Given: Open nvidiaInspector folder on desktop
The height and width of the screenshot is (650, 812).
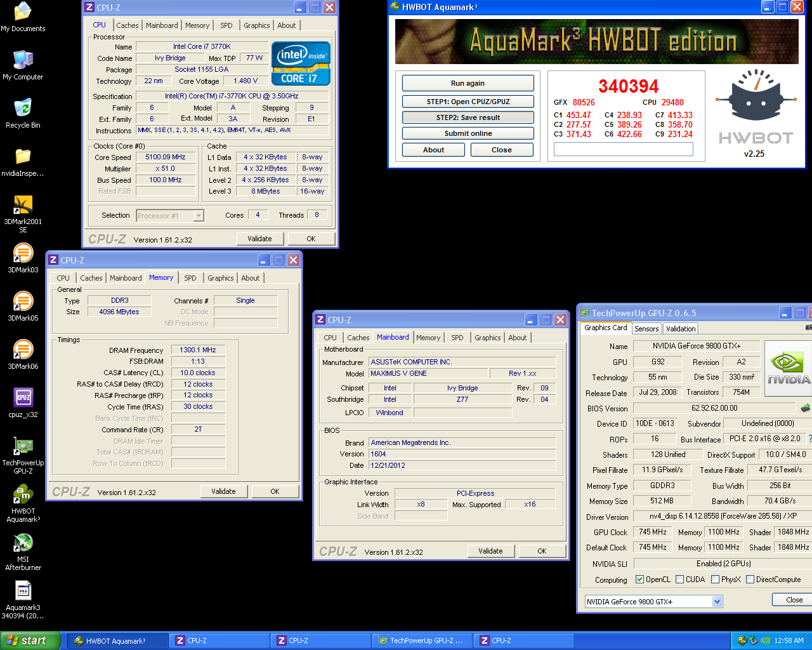Looking at the screenshot, I should 23,162.
